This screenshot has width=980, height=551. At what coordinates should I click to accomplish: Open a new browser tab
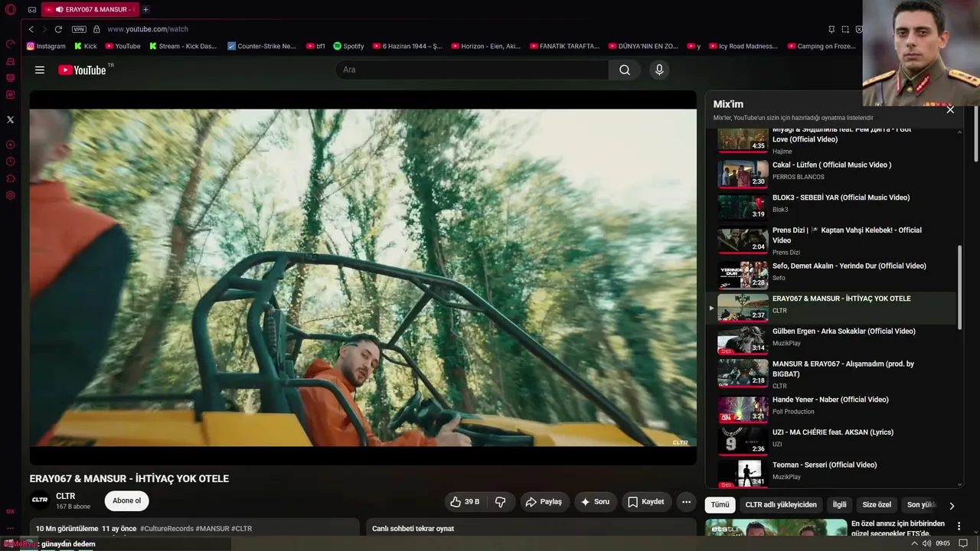point(145,9)
